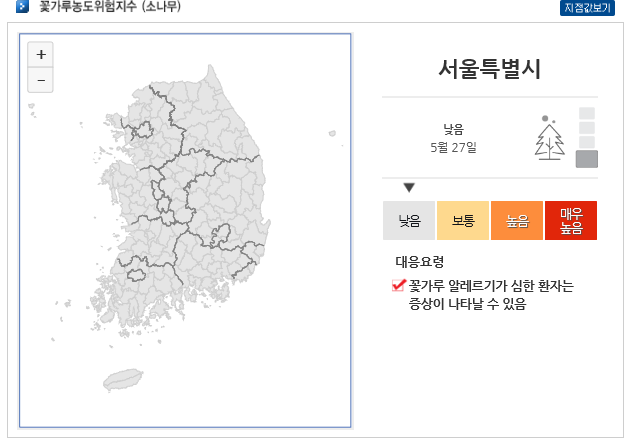Click the 낮음 status text above date
The width and height of the screenshot is (629, 445).
tap(453, 129)
